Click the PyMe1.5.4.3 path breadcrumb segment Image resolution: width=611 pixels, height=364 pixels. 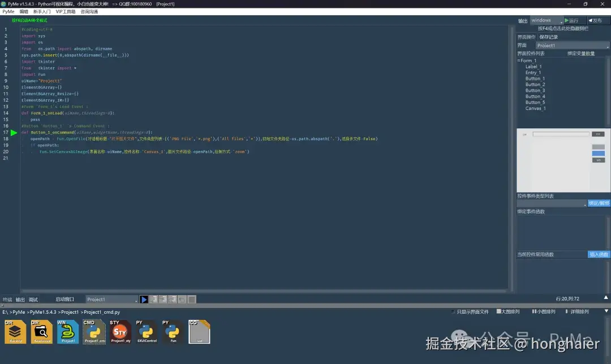(43, 312)
